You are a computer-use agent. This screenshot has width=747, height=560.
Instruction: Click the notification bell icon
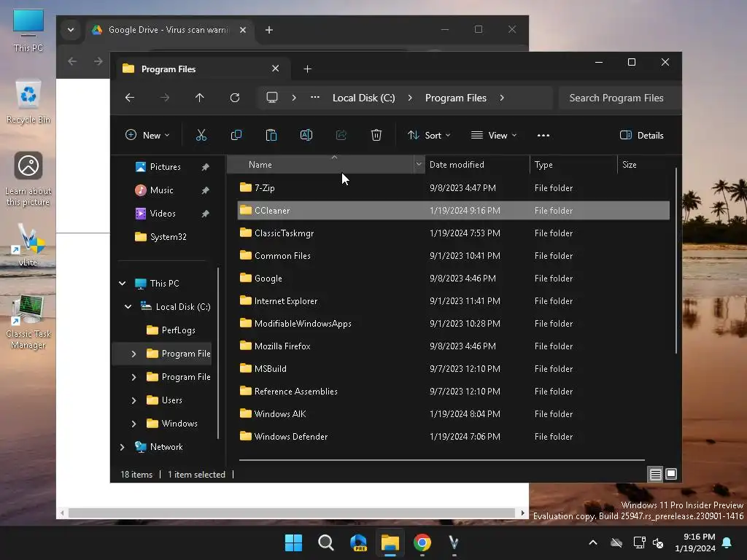pyautogui.click(x=727, y=542)
